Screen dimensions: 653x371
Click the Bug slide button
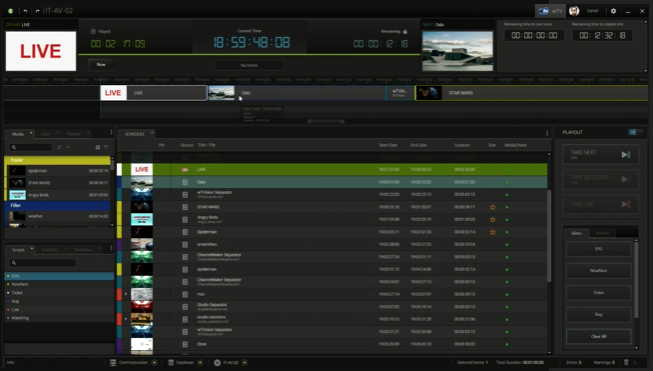[598, 314]
